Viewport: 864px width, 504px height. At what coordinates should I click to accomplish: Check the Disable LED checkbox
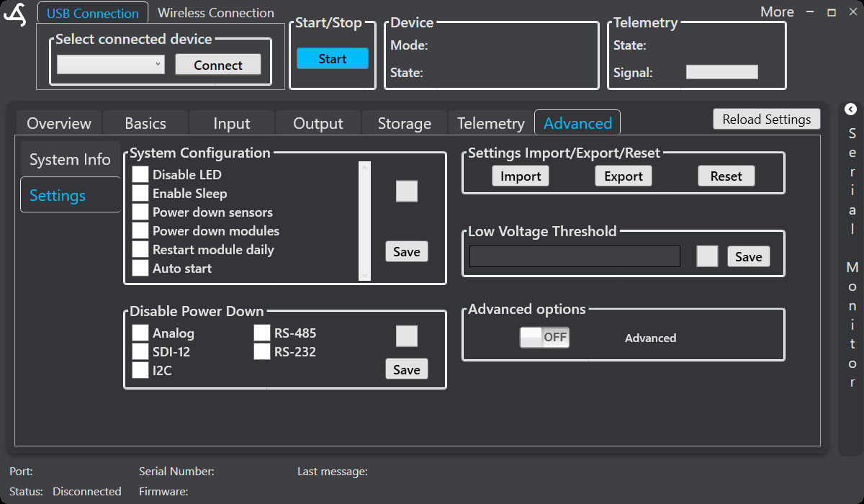point(140,175)
